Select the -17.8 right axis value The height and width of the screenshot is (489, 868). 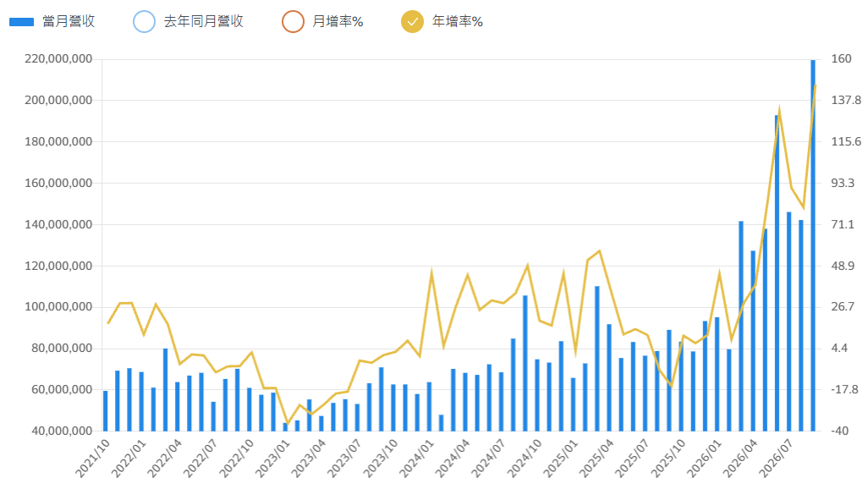[845, 389]
